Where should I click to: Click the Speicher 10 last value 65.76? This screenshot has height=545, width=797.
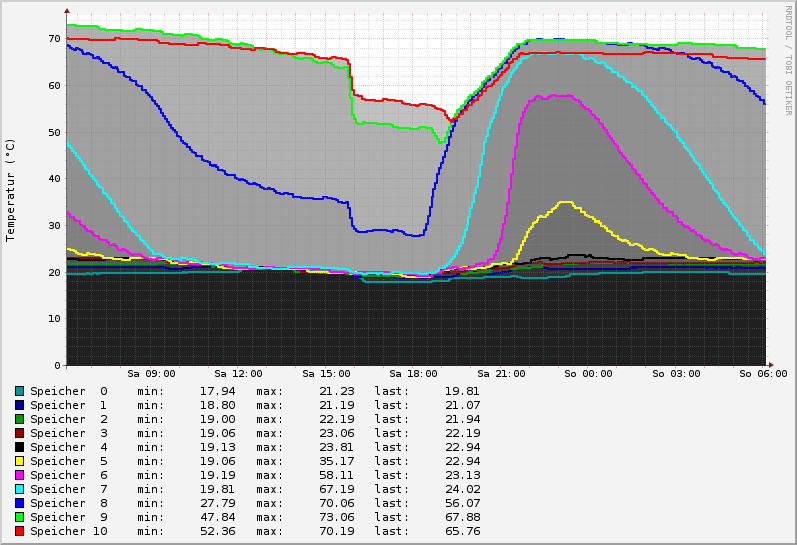click(x=462, y=531)
